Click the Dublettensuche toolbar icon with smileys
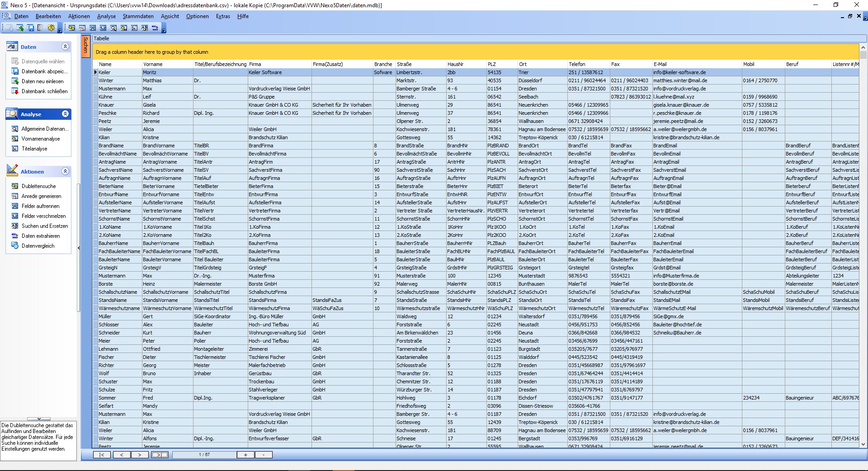 click(x=72, y=28)
